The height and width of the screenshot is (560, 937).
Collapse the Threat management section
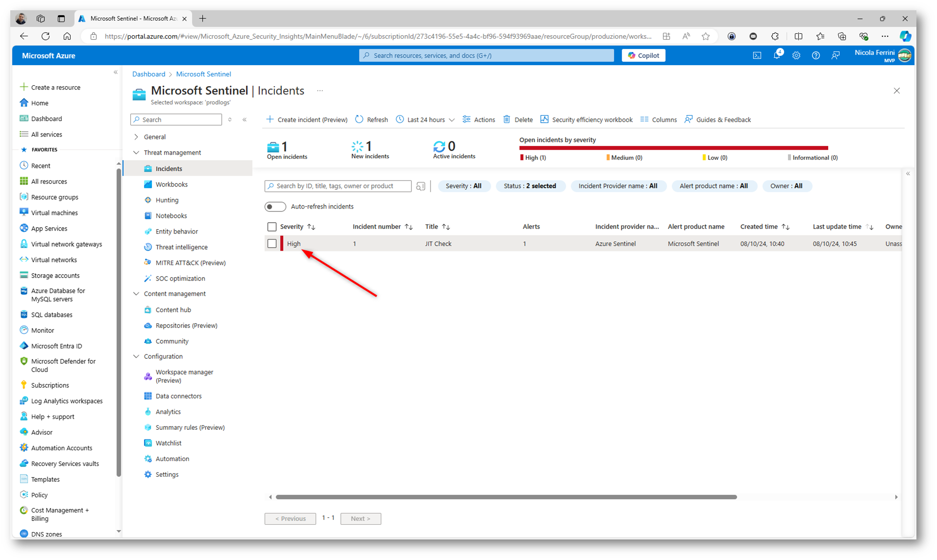click(x=136, y=153)
